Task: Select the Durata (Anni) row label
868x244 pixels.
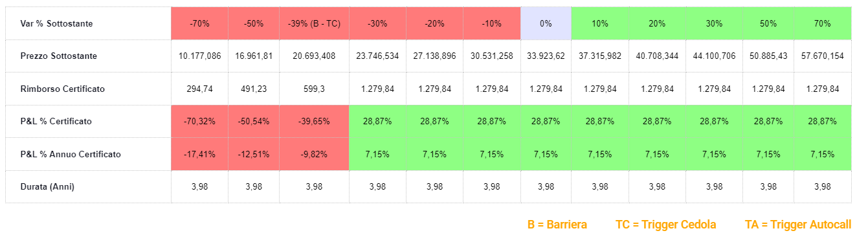Action: [x=47, y=186]
